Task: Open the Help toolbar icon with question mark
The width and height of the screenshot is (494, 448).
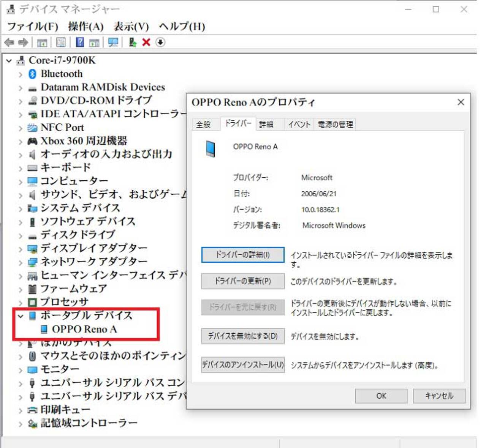Action: [80, 42]
